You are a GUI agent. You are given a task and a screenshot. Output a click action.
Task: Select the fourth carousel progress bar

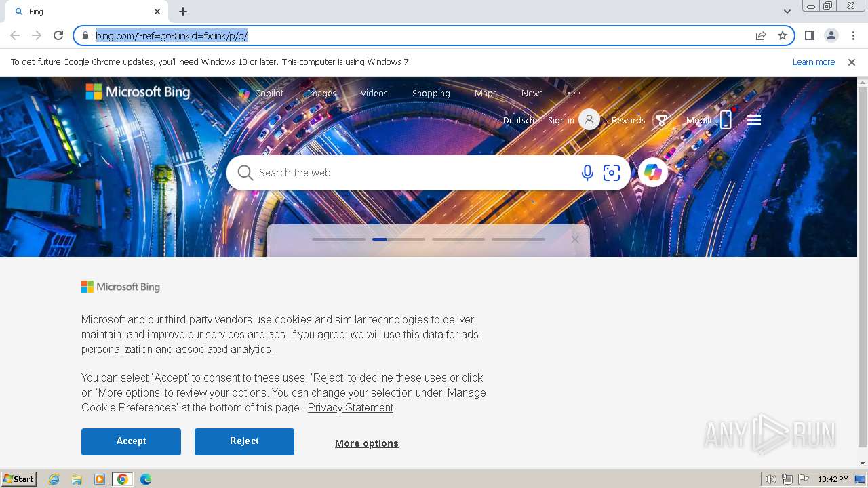click(518, 239)
